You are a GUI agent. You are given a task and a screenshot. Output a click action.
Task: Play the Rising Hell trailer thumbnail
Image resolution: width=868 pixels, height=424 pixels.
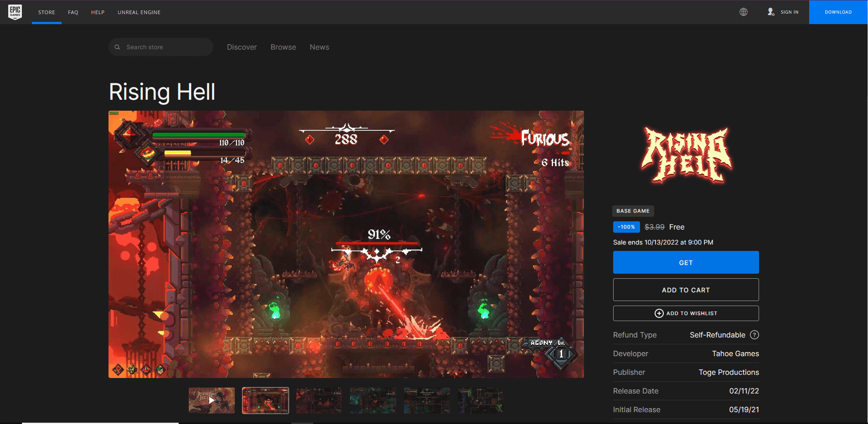point(212,401)
